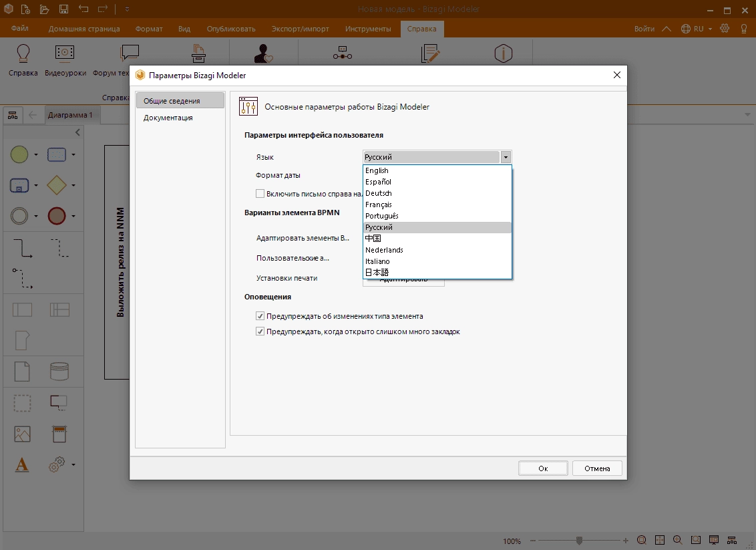This screenshot has width=756, height=550.
Task: Collapse the language combo box arrow
Action: tap(506, 157)
